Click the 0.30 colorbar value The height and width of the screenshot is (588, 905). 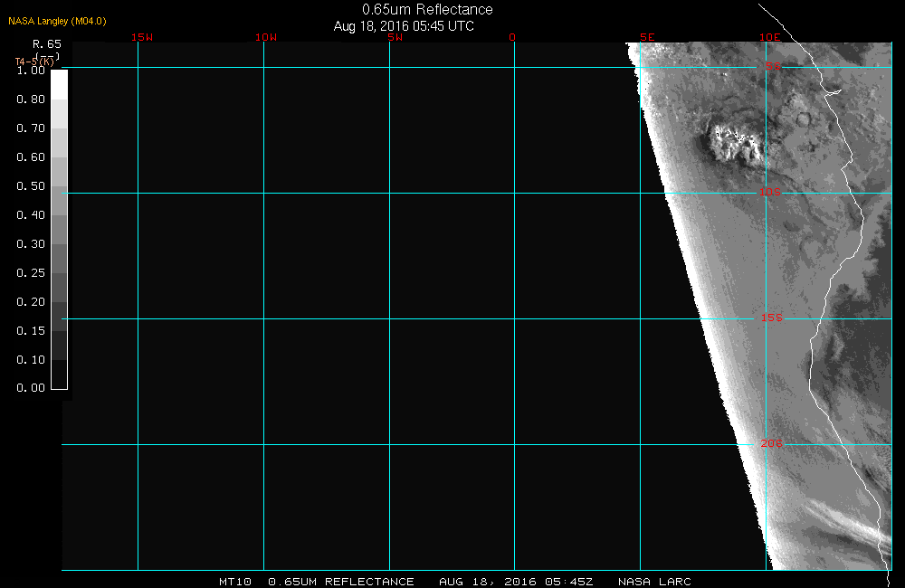[31, 244]
